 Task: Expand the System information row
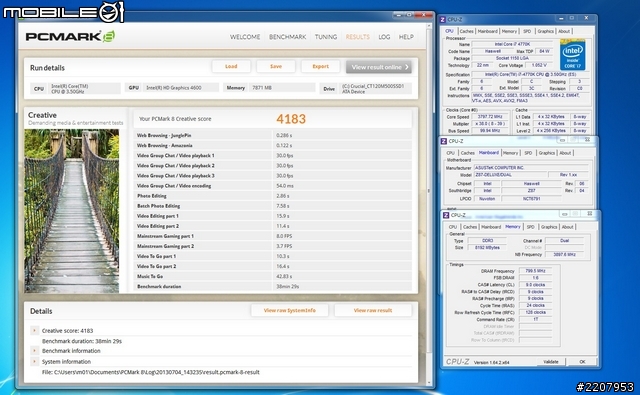35,362
